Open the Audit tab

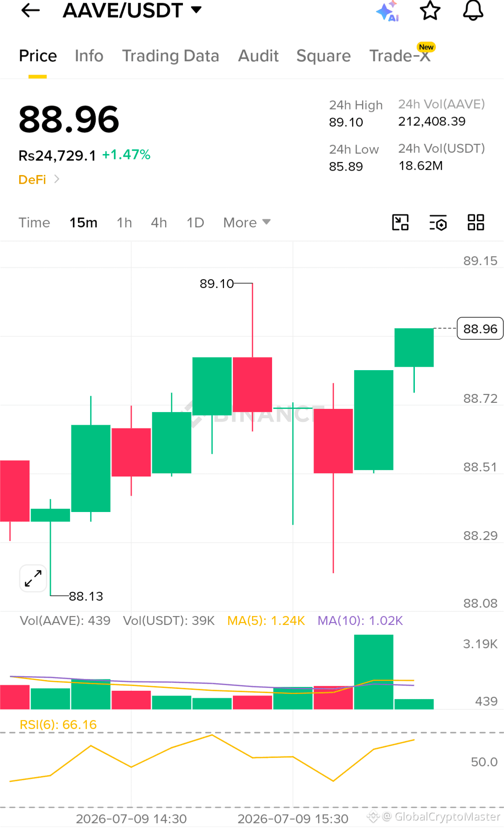point(258,56)
